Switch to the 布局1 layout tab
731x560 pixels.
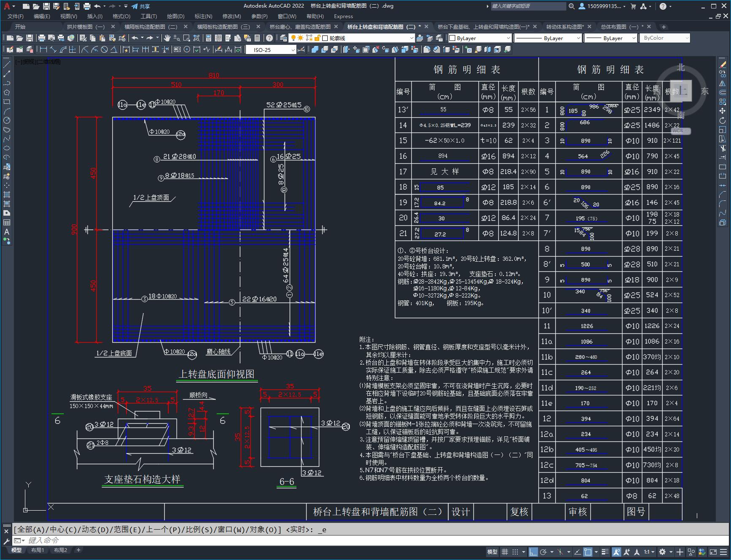pos(37,550)
